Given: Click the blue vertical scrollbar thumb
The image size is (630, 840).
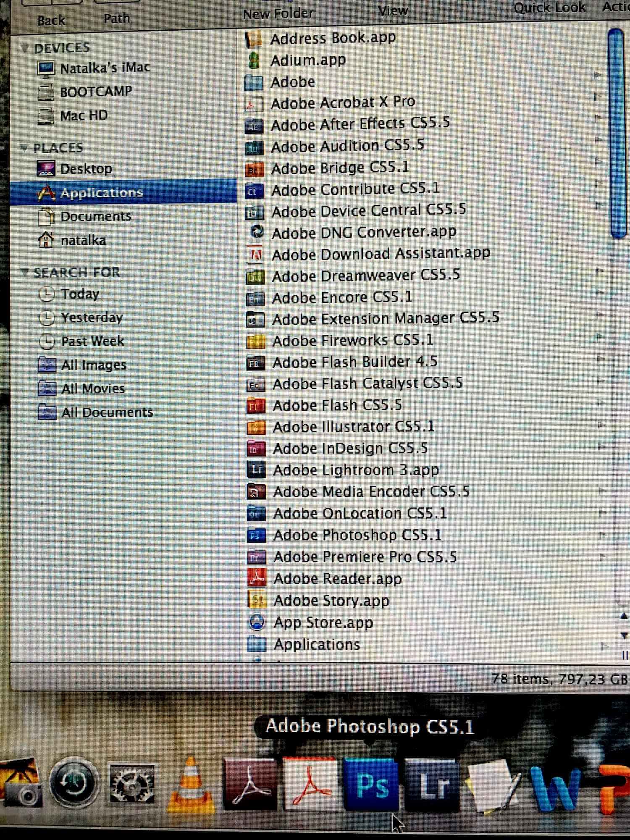Looking at the screenshot, I should [x=617, y=133].
